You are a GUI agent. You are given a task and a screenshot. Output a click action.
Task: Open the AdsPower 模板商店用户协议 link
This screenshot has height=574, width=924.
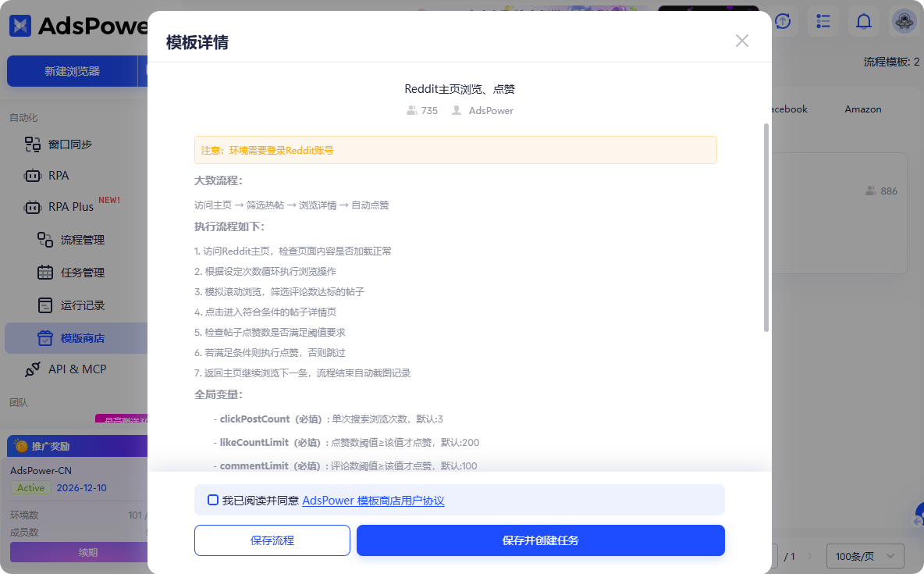(x=373, y=501)
